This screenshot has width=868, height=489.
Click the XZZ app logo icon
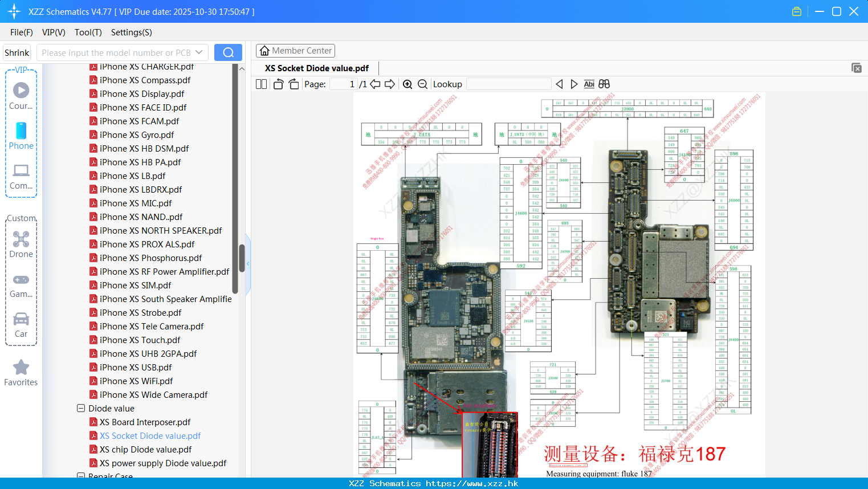(14, 11)
